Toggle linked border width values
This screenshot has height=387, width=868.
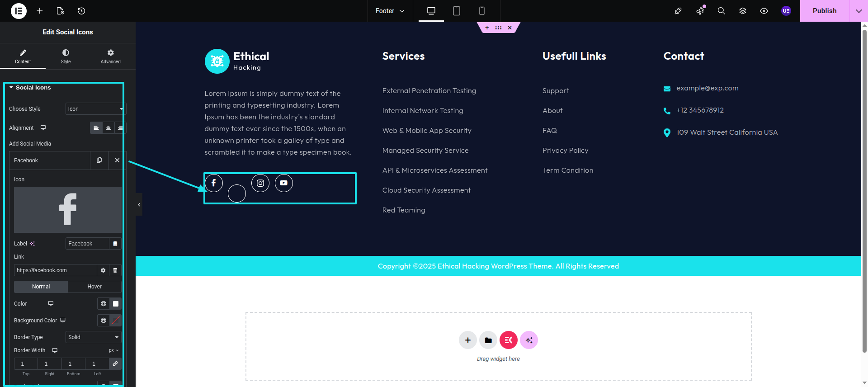coord(115,364)
